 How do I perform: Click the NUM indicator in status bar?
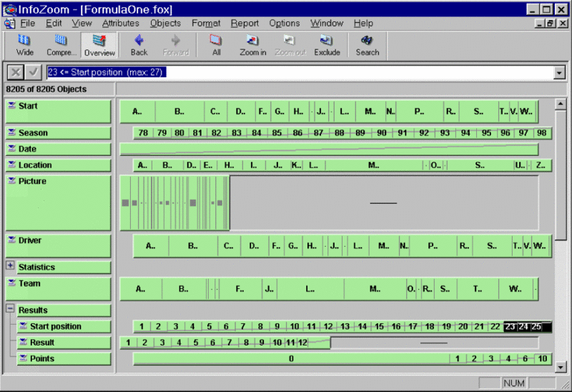(513, 383)
